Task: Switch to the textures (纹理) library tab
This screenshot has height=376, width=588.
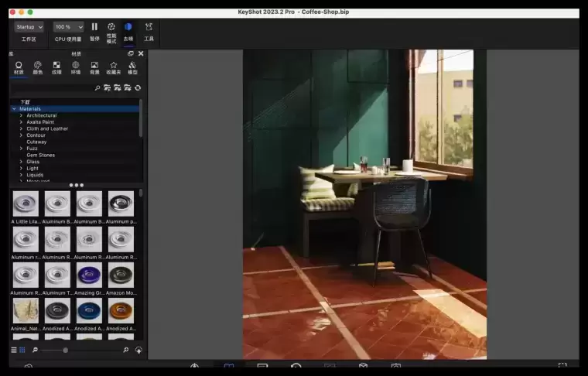Action: (x=56, y=68)
